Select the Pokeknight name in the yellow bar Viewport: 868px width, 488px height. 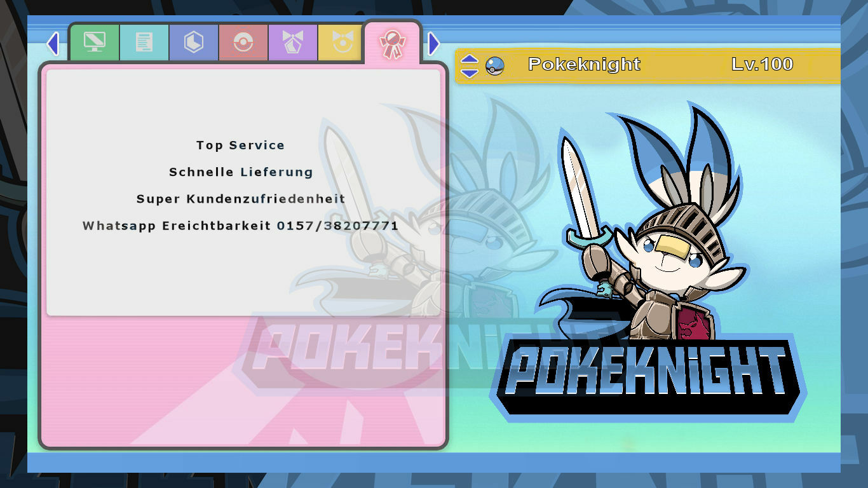[584, 64]
